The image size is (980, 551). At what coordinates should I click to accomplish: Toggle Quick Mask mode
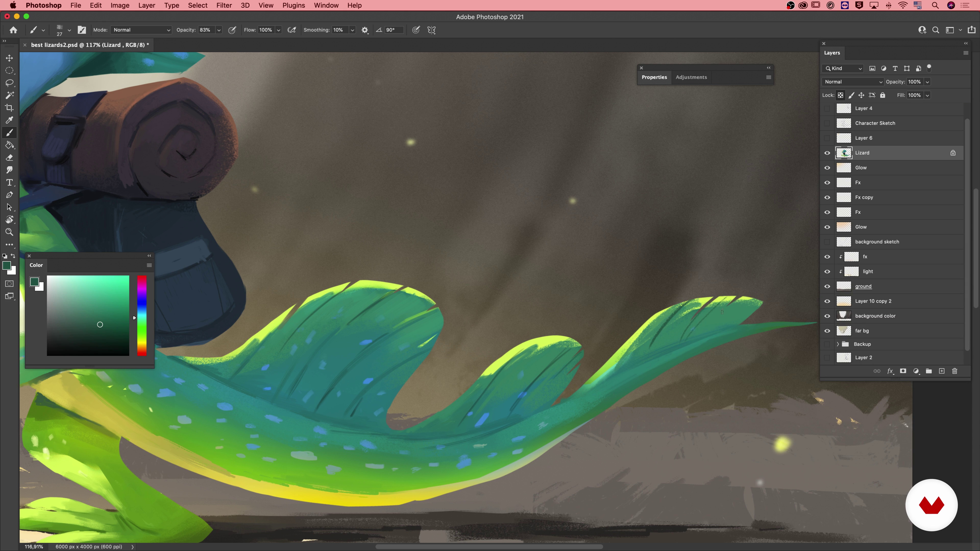click(x=9, y=284)
